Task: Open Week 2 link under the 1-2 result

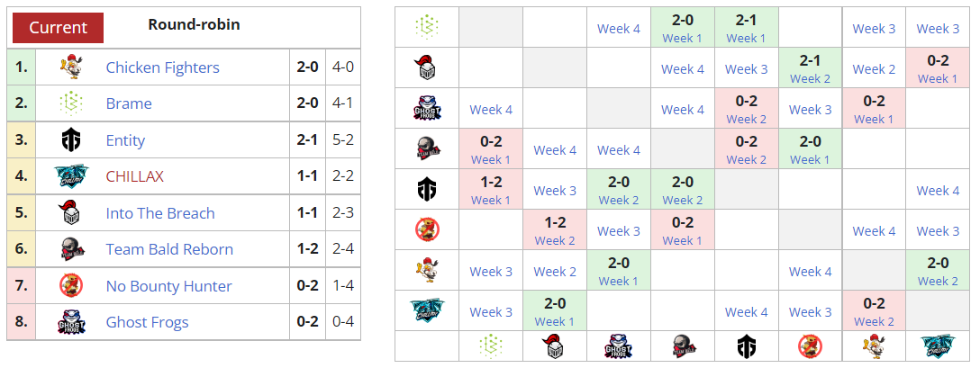Action: point(554,240)
